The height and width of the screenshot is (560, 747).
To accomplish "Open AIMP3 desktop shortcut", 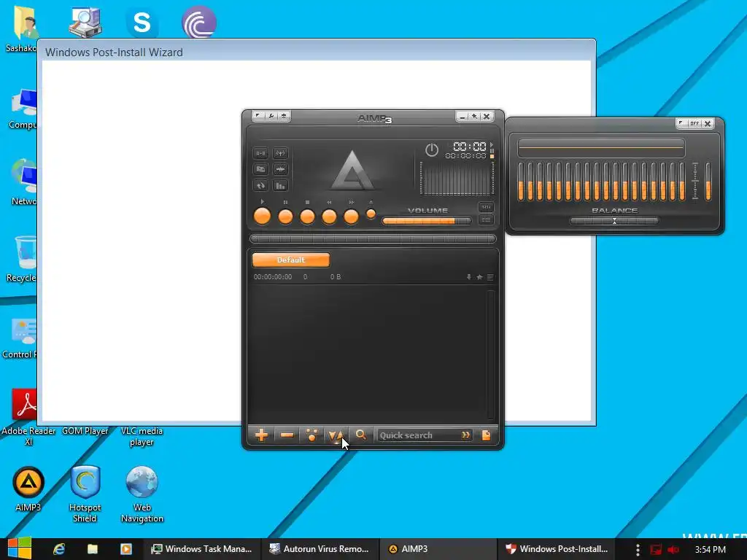I will coord(28,489).
